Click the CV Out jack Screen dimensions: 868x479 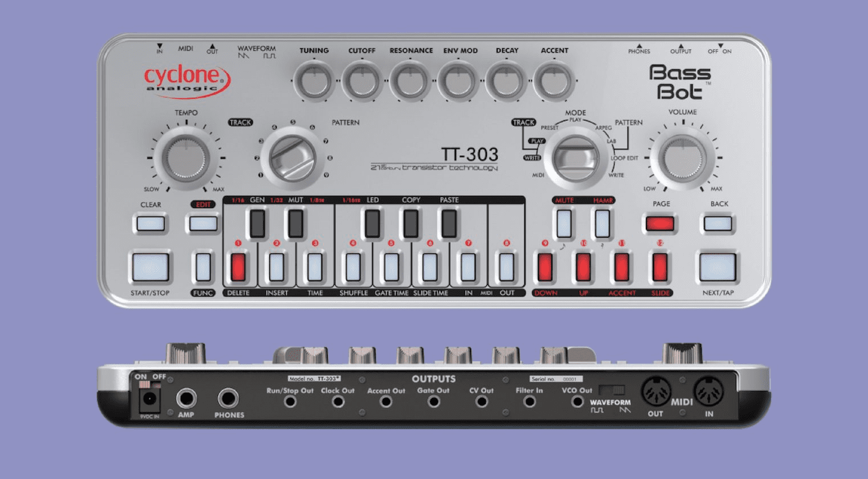click(x=482, y=401)
